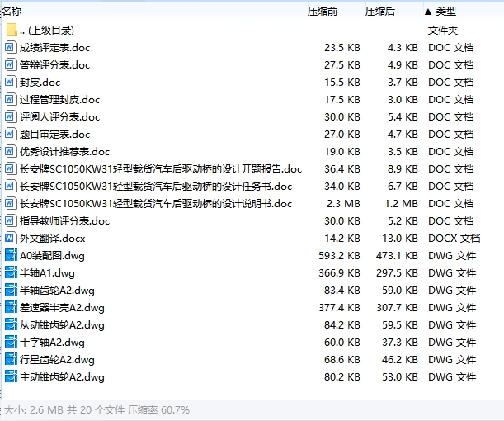This screenshot has width=504, height=421.
Task: Click the parent directory folder icon
Action: point(12,30)
